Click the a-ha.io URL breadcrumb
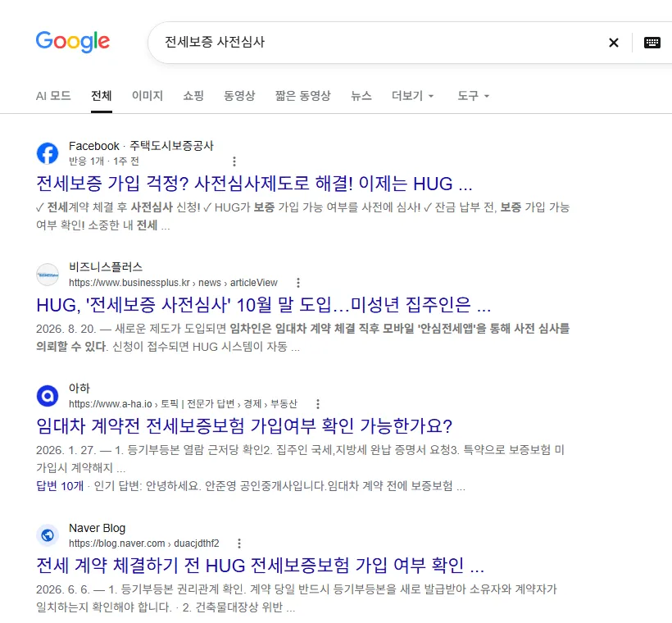672x623 pixels. coord(183,404)
